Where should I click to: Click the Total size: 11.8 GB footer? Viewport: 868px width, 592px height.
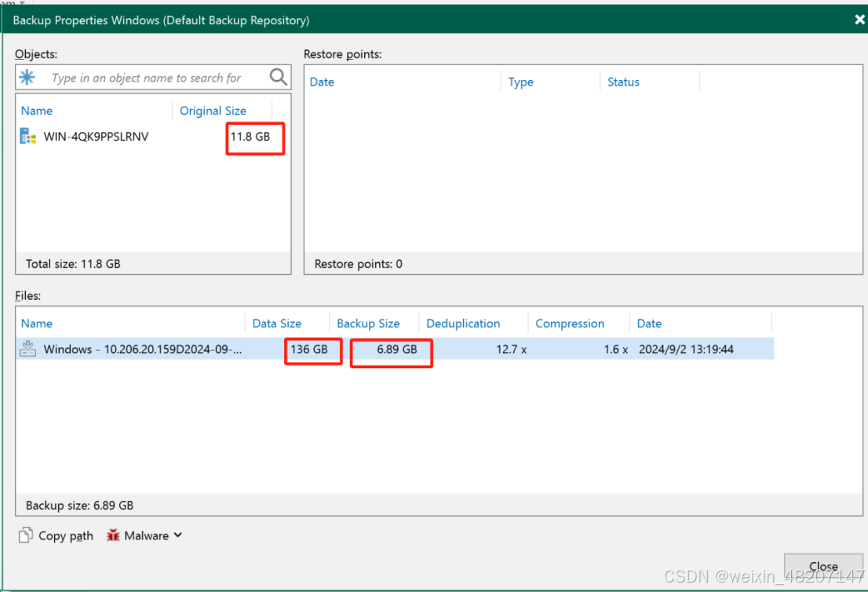pyautogui.click(x=73, y=264)
